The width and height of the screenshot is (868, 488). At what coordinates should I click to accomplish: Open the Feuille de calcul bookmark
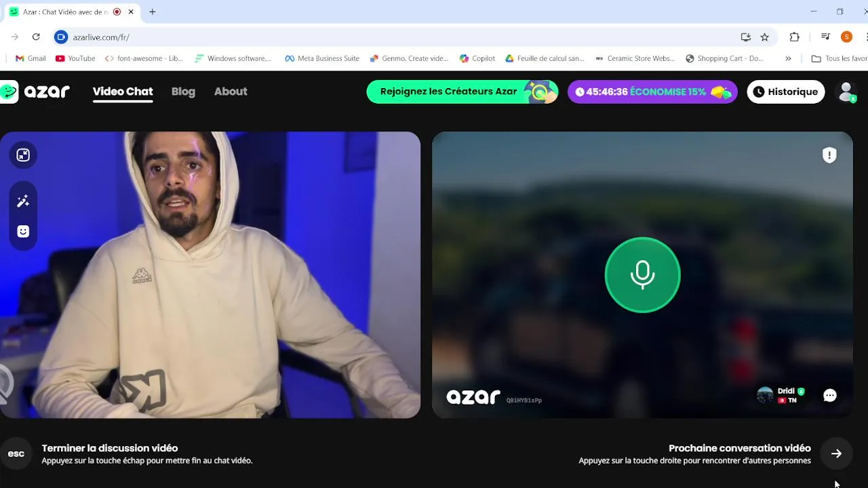pos(545,58)
